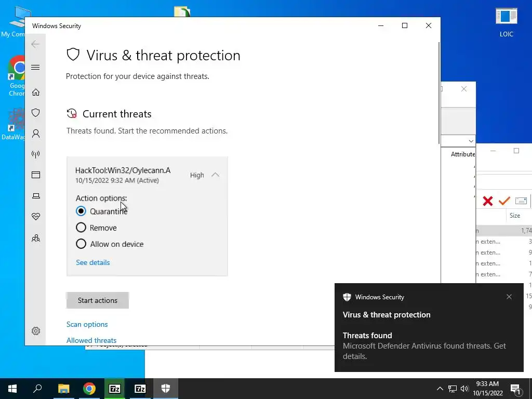Open File Explorer from the taskbar

pos(63,389)
